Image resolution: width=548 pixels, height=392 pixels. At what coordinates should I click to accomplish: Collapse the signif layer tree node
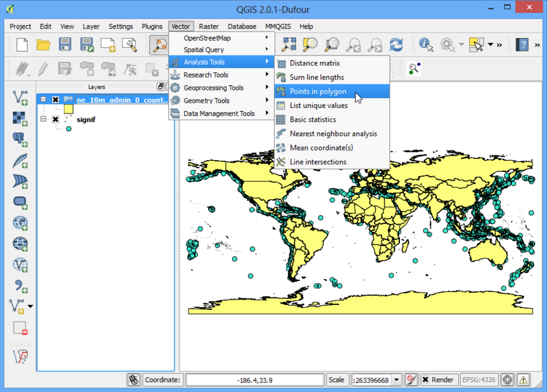43,119
